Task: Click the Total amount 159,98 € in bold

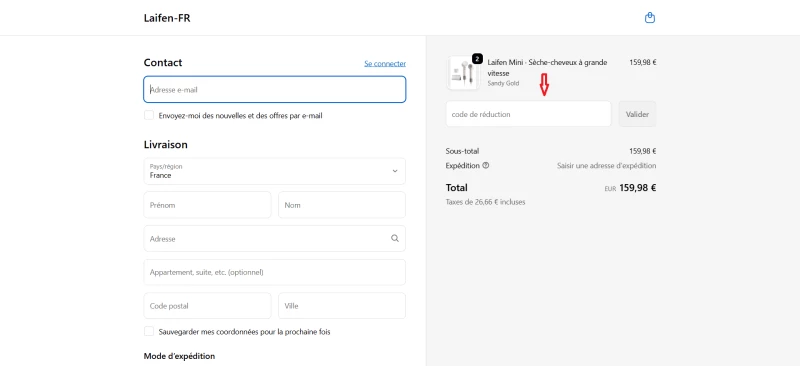Action: (638, 187)
